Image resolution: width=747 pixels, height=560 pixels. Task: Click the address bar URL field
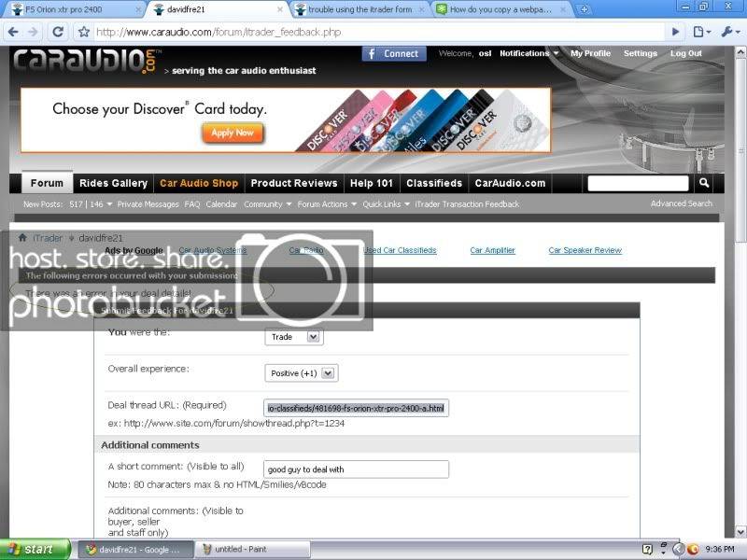[x=379, y=32]
